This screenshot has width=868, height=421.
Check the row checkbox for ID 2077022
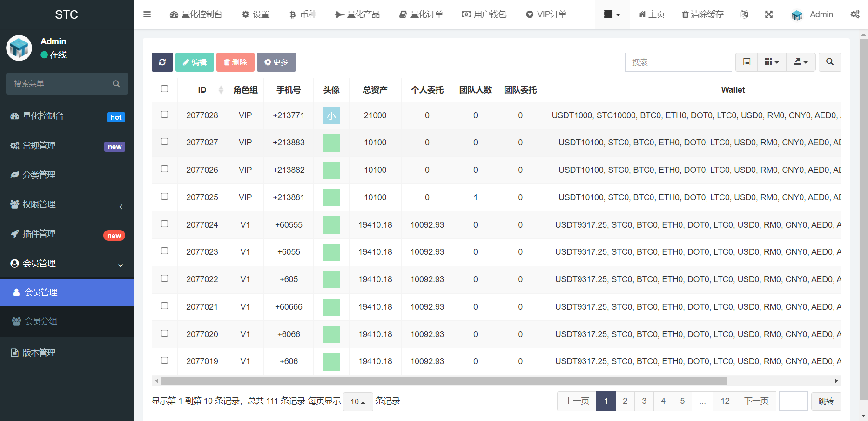pyautogui.click(x=164, y=278)
